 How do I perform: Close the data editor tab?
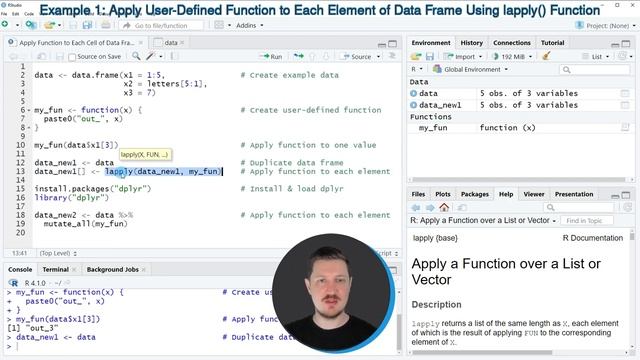[x=182, y=42]
